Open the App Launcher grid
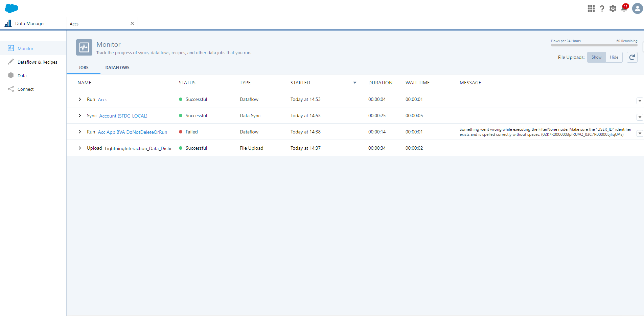644x316 pixels. tap(591, 8)
